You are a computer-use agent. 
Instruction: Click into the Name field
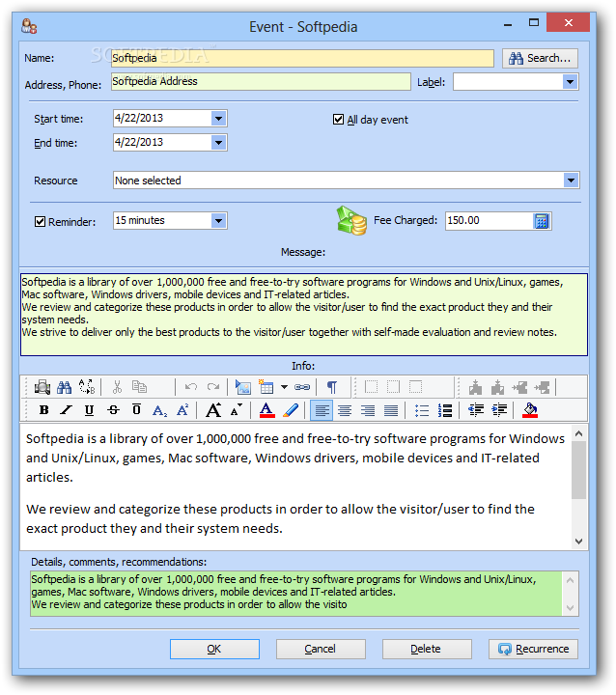[302, 59]
